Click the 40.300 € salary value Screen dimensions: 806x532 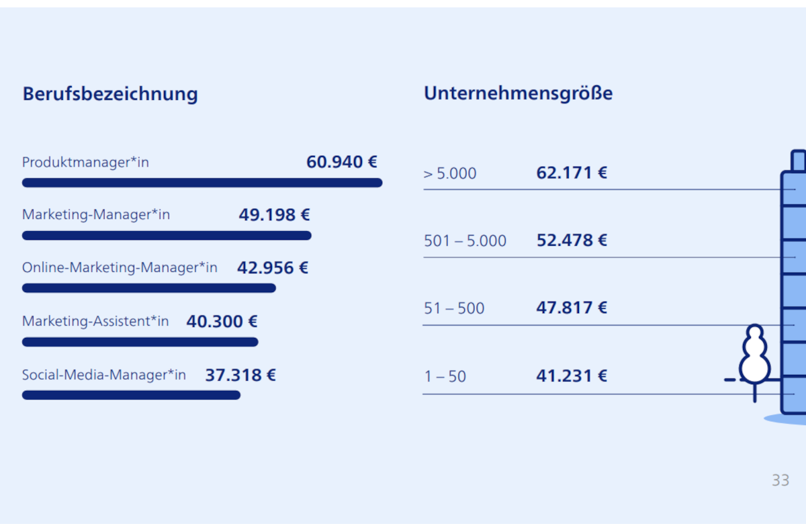click(x=222, y=322)
